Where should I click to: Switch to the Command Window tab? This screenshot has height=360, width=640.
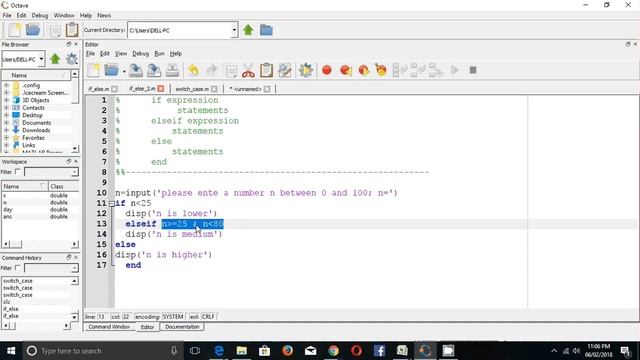coord(109,327)
